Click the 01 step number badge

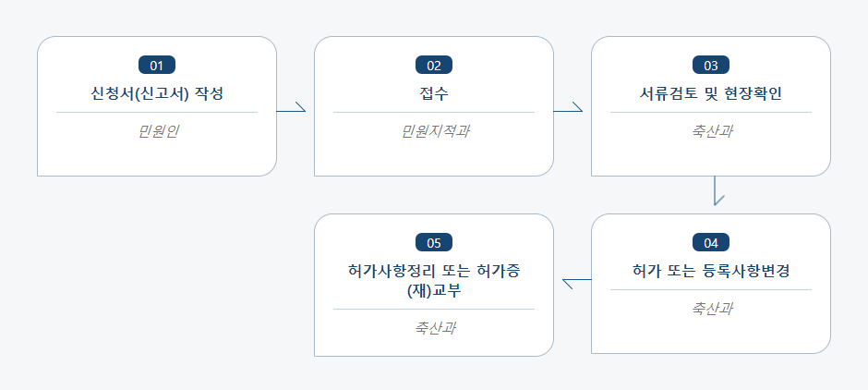point(157,66)
